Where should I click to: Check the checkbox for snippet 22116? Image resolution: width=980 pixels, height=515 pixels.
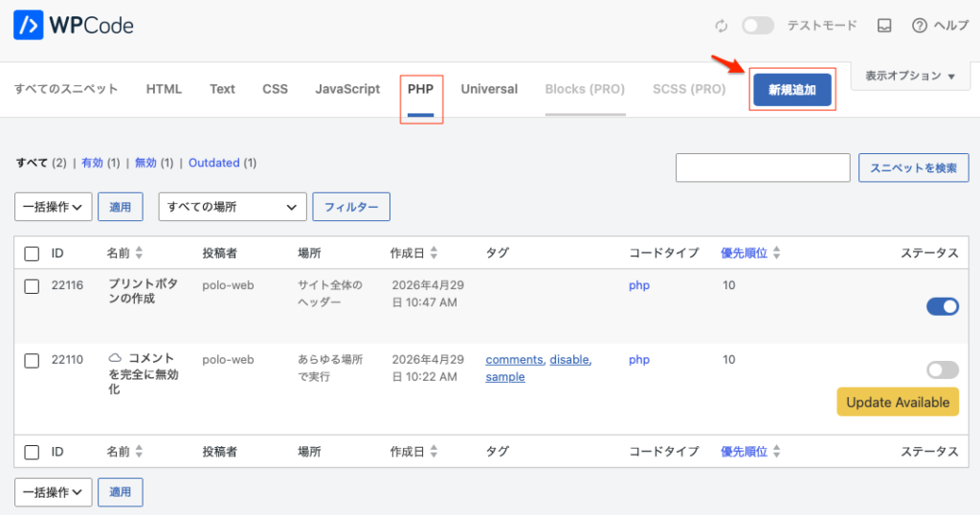[x=32, y=286]
